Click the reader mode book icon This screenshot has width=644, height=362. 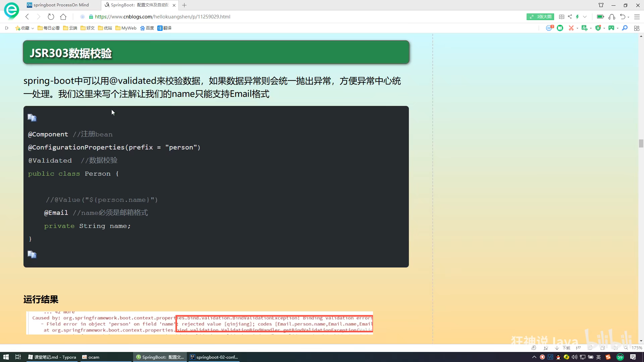pos(561,17)
